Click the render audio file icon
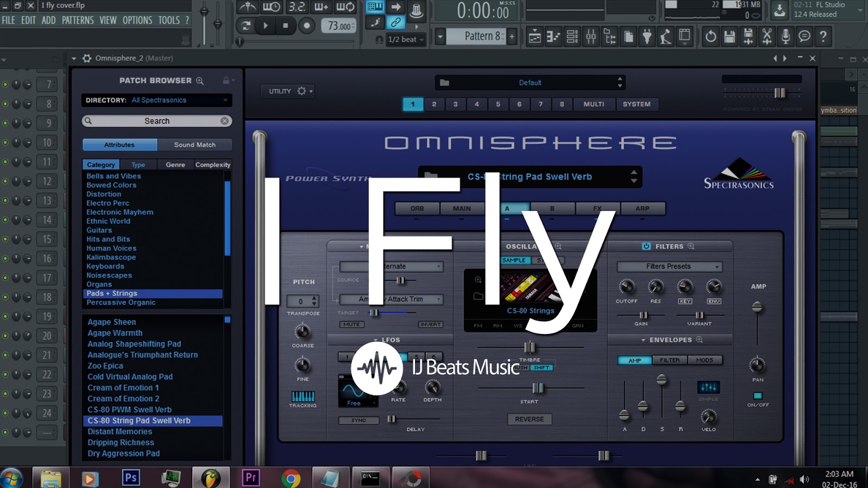The height and width of the screenshot is (488, 868). (748, 36)
